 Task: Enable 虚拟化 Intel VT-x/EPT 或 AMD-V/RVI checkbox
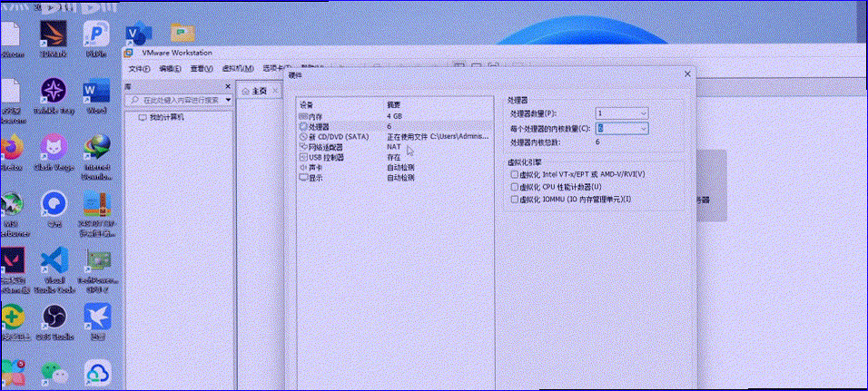(x=515, y=174)
